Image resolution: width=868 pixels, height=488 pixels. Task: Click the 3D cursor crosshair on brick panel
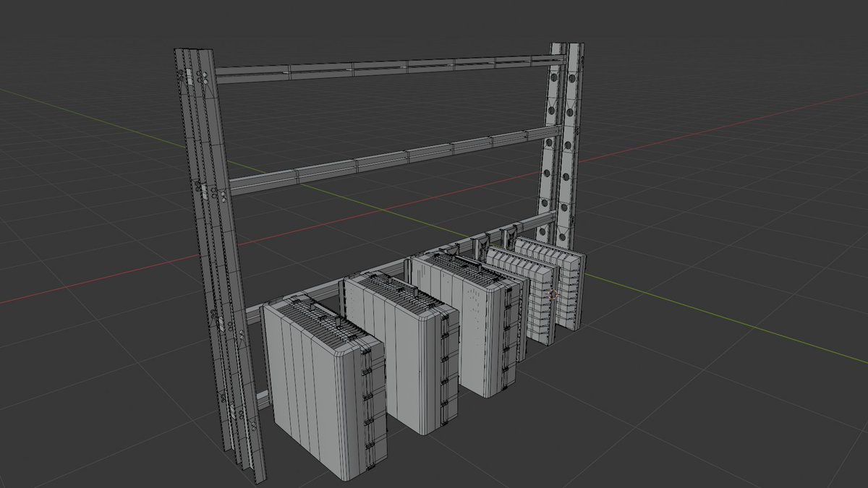pyautogui.click(x=553, y=294)
